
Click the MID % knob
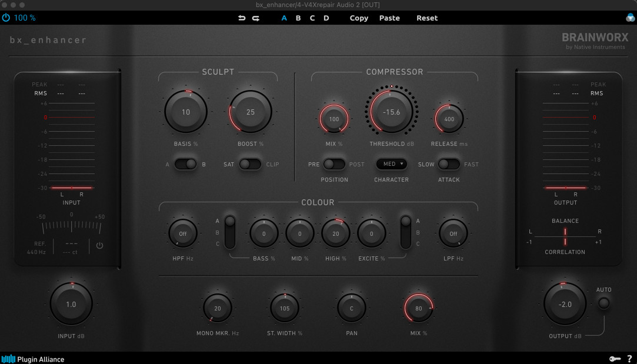[x=300, y=233]
